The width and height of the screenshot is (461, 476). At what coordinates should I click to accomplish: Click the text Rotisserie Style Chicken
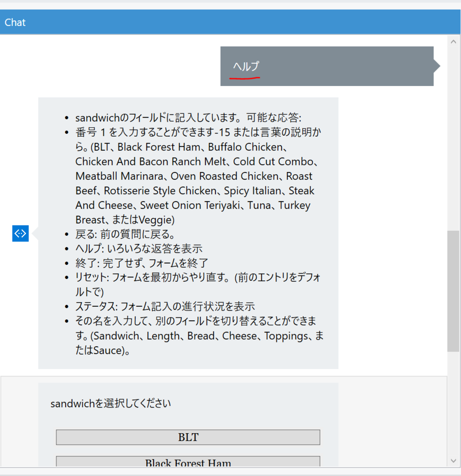[160, 191]
